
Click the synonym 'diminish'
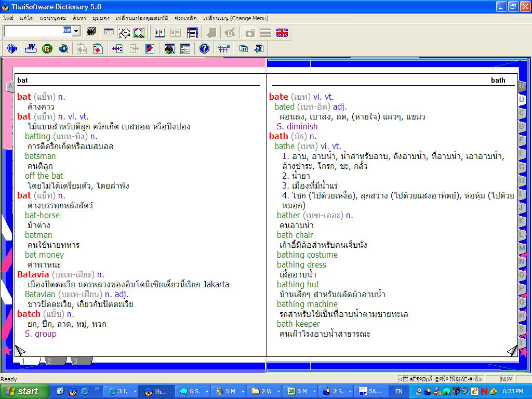click(x=302, y=126)
